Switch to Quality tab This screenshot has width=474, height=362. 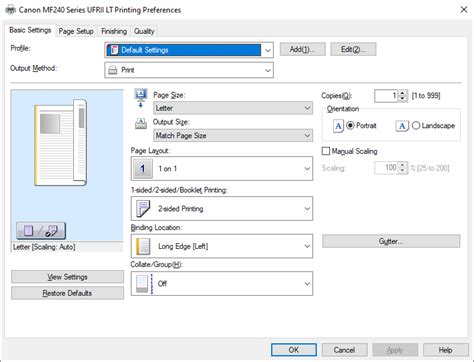click(x=144, y=31)
